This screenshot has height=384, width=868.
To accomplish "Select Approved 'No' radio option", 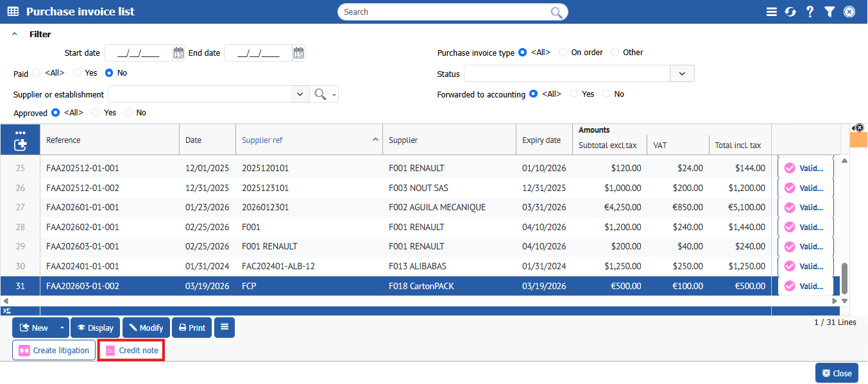I will (x=129, y=113).
